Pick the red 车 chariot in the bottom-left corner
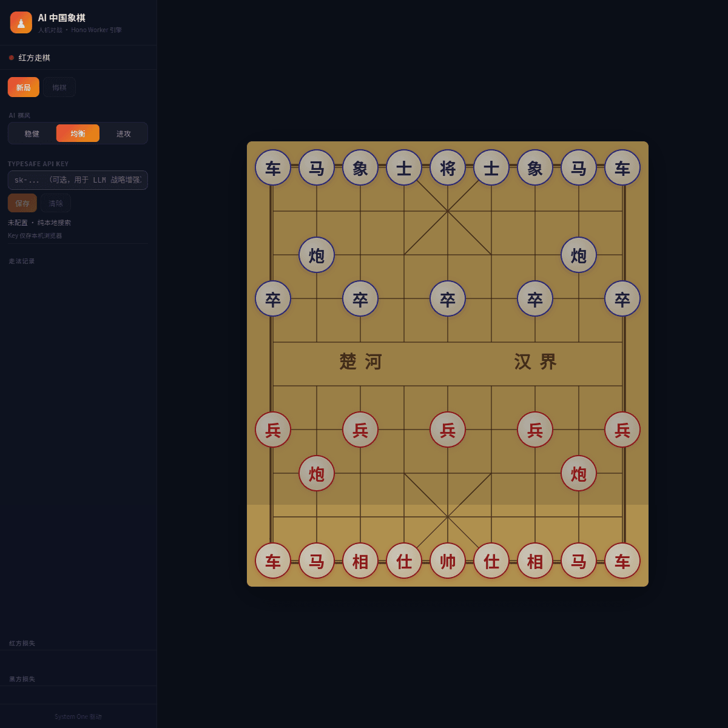 (x=273, y=561)
